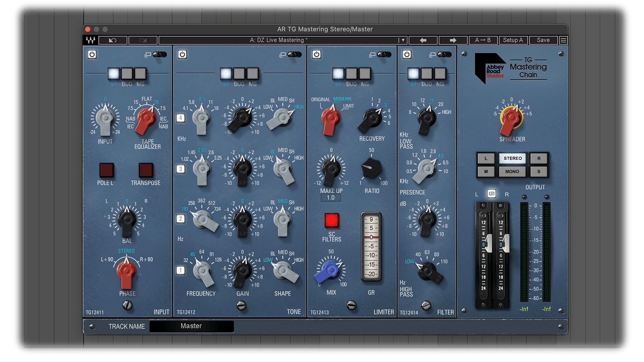
Task: Expand the INPUT module view icon
Action: point(147,55)
